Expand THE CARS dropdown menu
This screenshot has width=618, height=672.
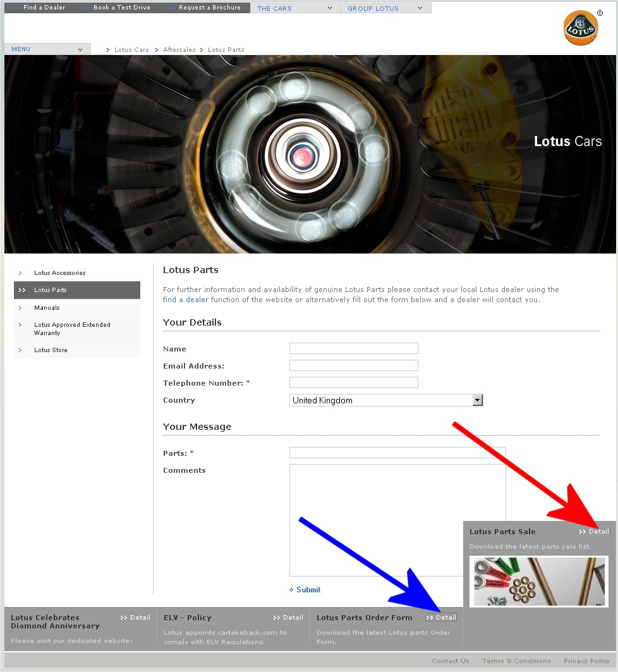coord(295,8)
